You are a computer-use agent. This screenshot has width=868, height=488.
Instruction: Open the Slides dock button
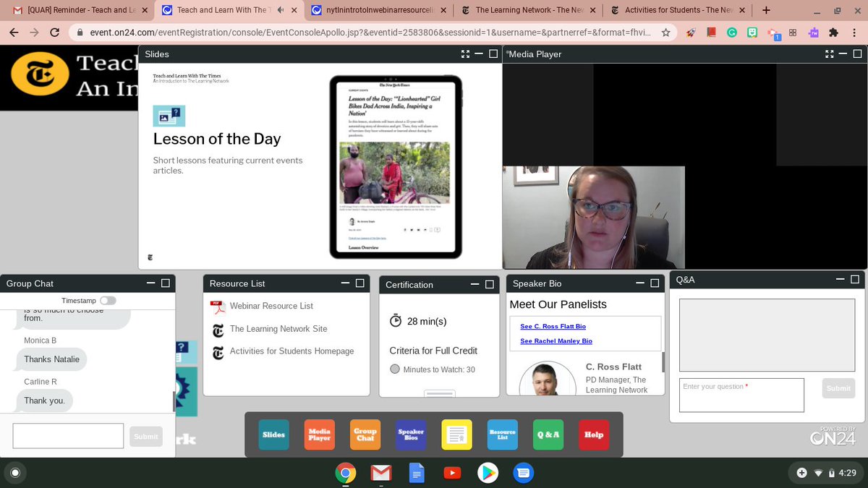274,435
